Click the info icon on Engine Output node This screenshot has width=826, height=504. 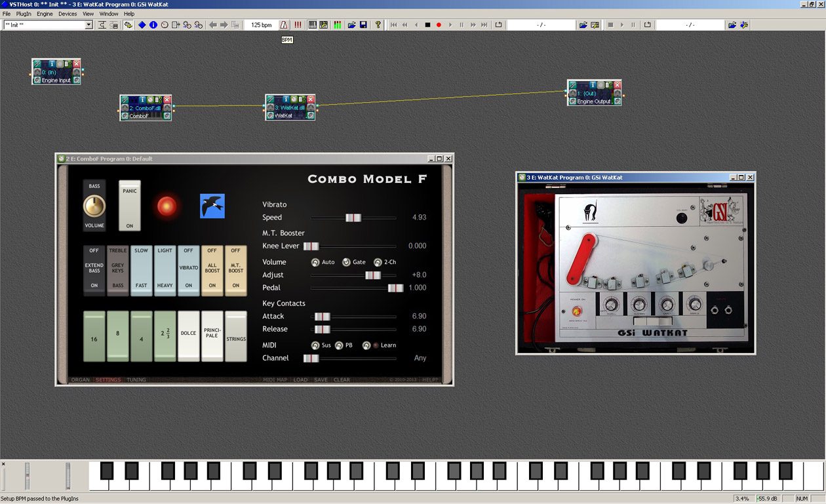[x=593, y=85]
